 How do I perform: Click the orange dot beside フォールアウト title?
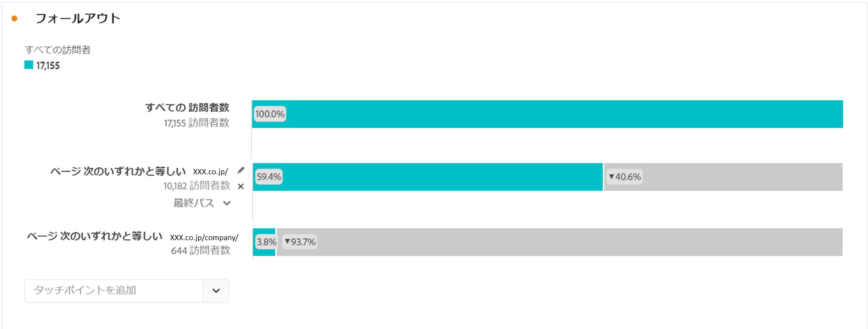(14, 18)
